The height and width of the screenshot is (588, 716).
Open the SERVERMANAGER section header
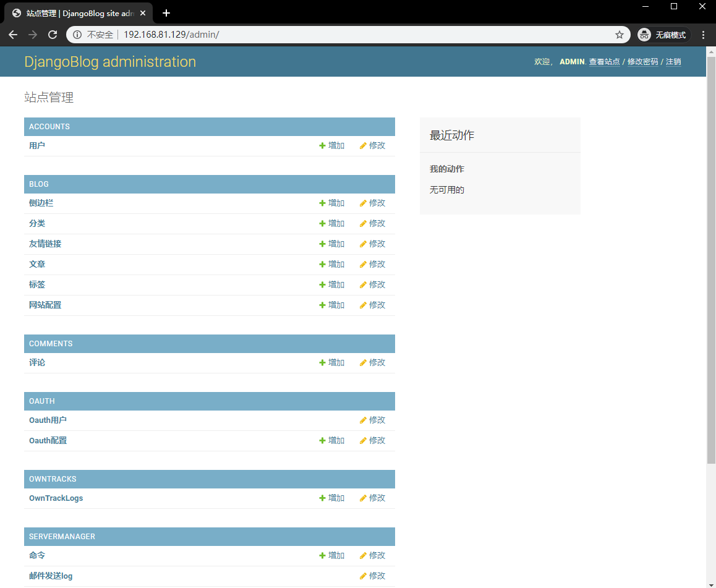click(x=62, y=537)
